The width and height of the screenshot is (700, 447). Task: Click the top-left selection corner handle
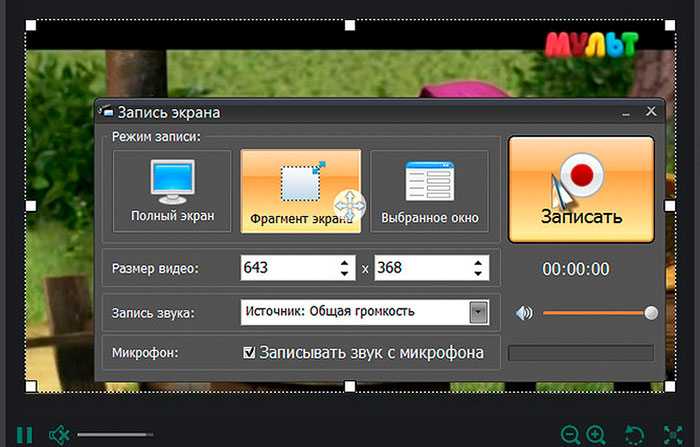[31, 25]
